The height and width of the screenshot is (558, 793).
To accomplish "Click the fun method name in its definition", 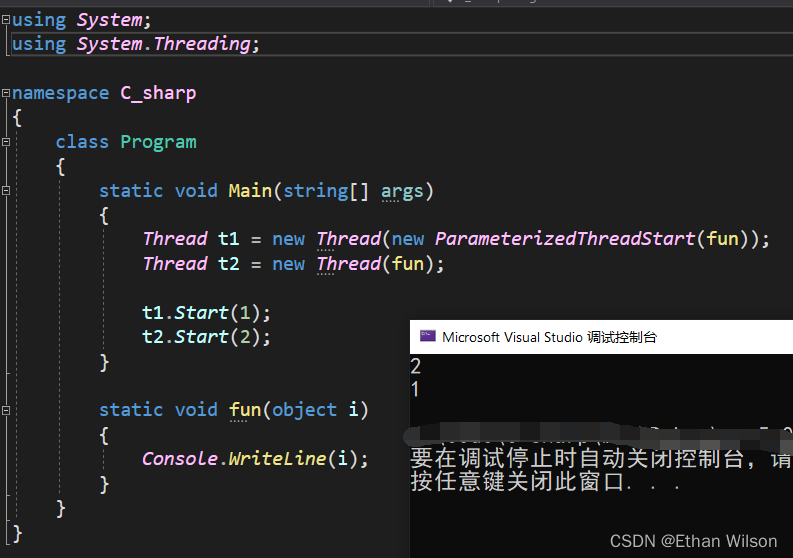I will pos(245,410).
